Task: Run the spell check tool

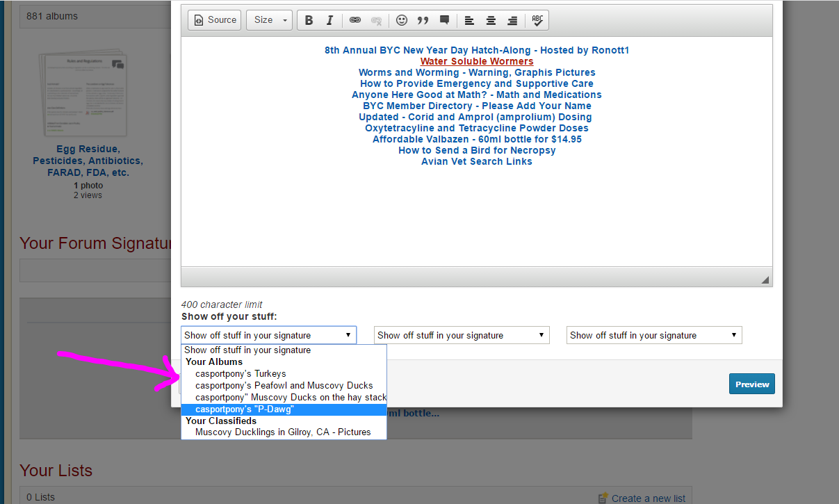Action: pos(537,20)
